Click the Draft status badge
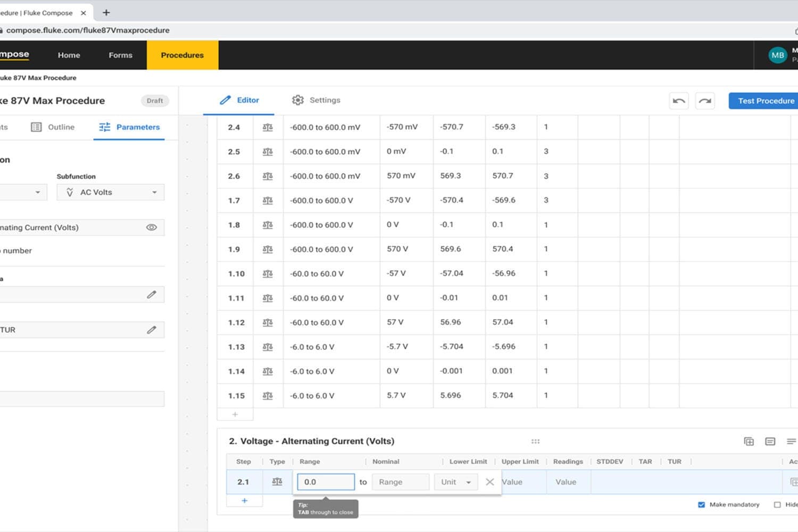Image resolution: width=798 pixels, height=532 pixels. (x=155, y=101)
